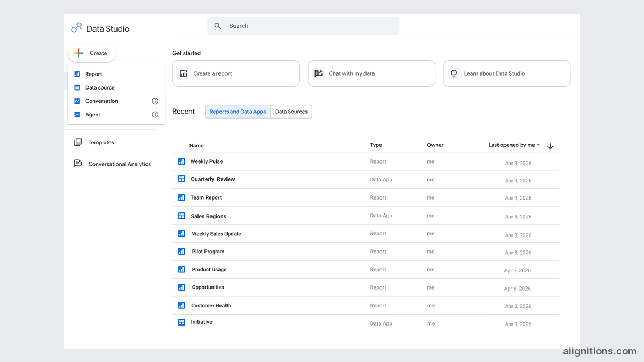
Task: Click the report icon for Team Report
Action: [181, 197]
